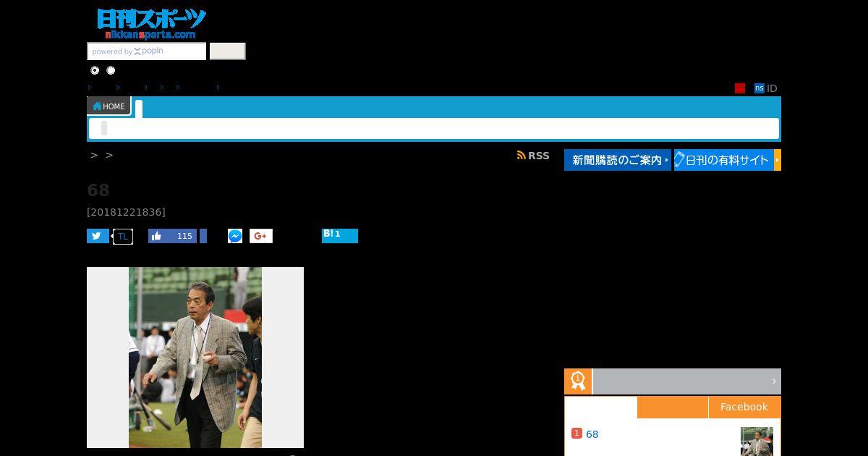Click the newspaper subscription guide banner
Viewport: 868px width, 456px height.
(618, 160)
